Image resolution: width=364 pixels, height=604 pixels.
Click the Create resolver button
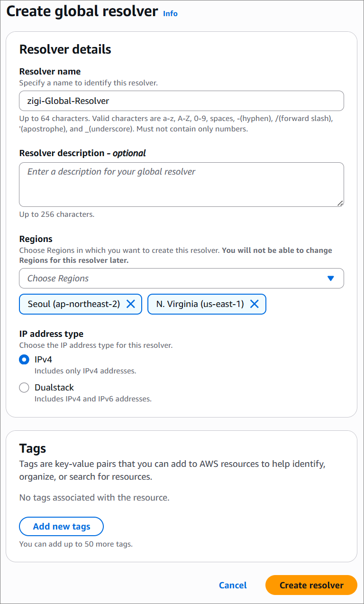tap(311, 585)
